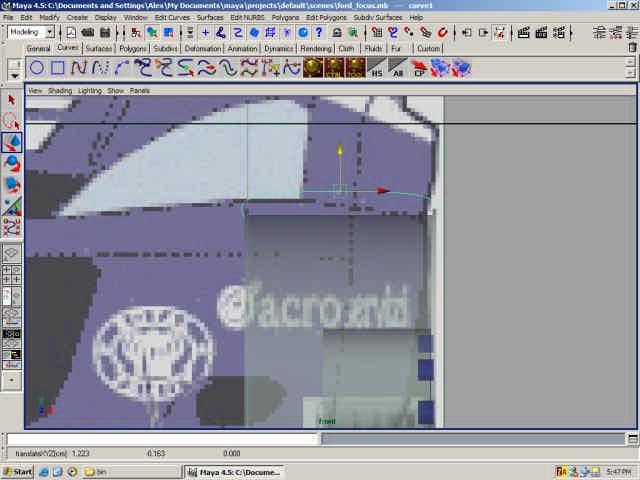Image resolution: width=640 pixels, height=480 pixels.
Task: Toggle the All shelf button
Action: click(x=398, y=68)
